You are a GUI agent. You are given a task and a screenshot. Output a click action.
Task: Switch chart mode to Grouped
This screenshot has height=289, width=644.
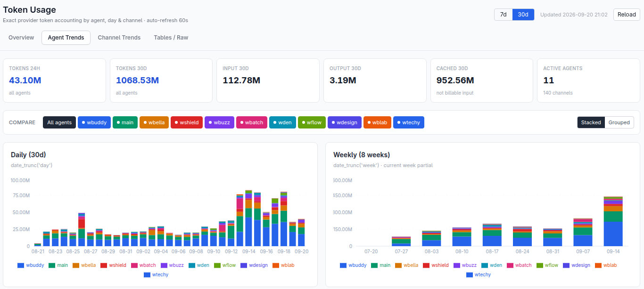619,122
